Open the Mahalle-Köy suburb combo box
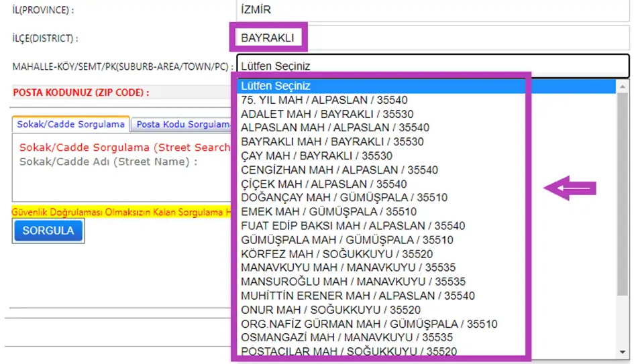634x364 pixels. [x=433, y=66]
